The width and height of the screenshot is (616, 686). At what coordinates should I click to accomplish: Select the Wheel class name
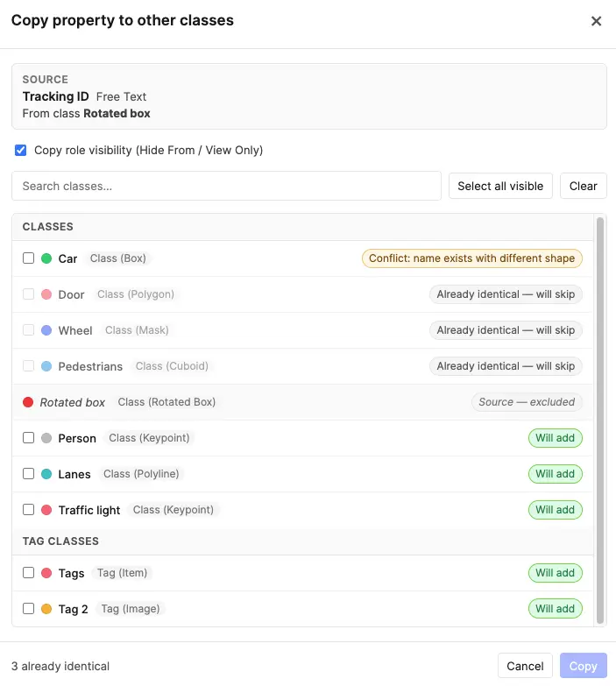(x=75, y=330)
